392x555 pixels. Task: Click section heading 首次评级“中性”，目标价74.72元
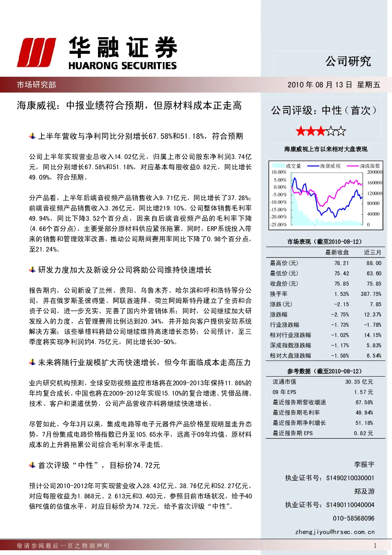click(x=99, y=465)
